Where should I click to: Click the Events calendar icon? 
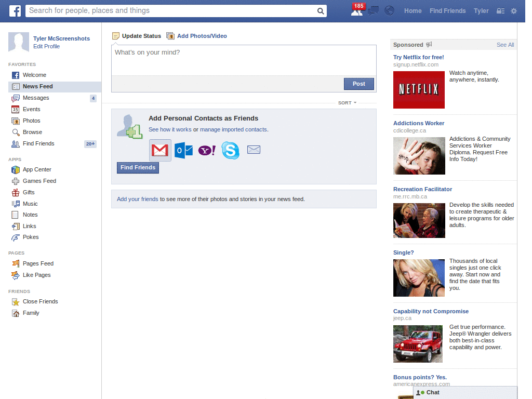(x=16, y=109)
